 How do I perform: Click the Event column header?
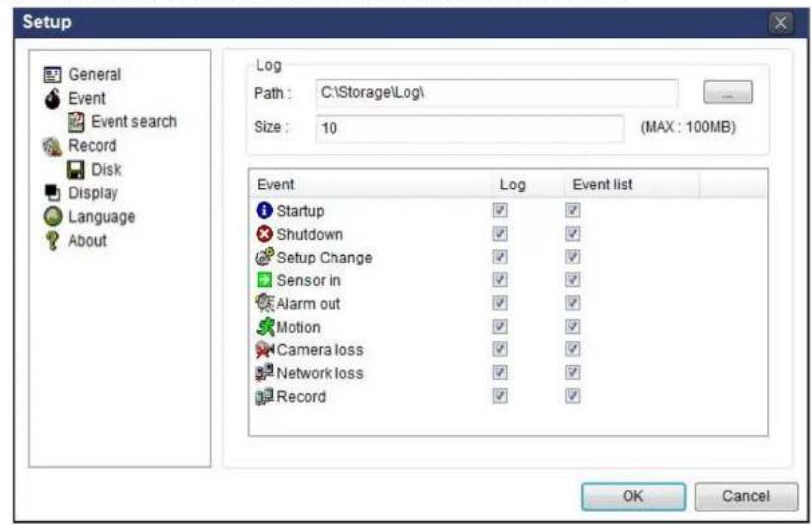pyautogui.click(x=370, y=185)
